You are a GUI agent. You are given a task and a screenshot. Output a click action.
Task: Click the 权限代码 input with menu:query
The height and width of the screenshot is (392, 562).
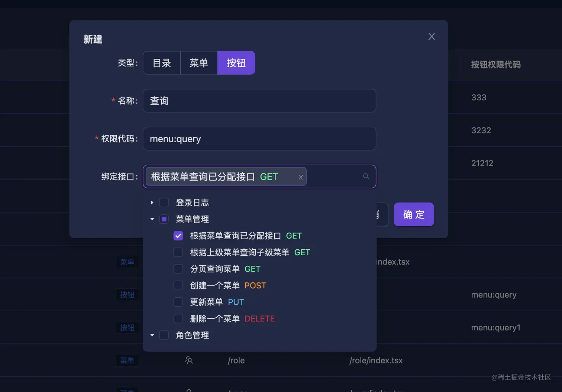point(259,139)
